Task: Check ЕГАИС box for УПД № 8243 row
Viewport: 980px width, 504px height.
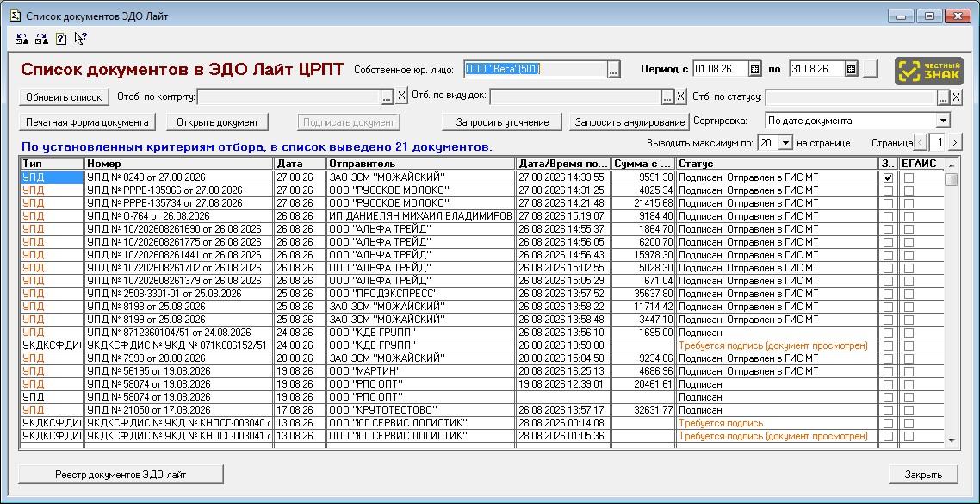Action: (x=909, y=177)
